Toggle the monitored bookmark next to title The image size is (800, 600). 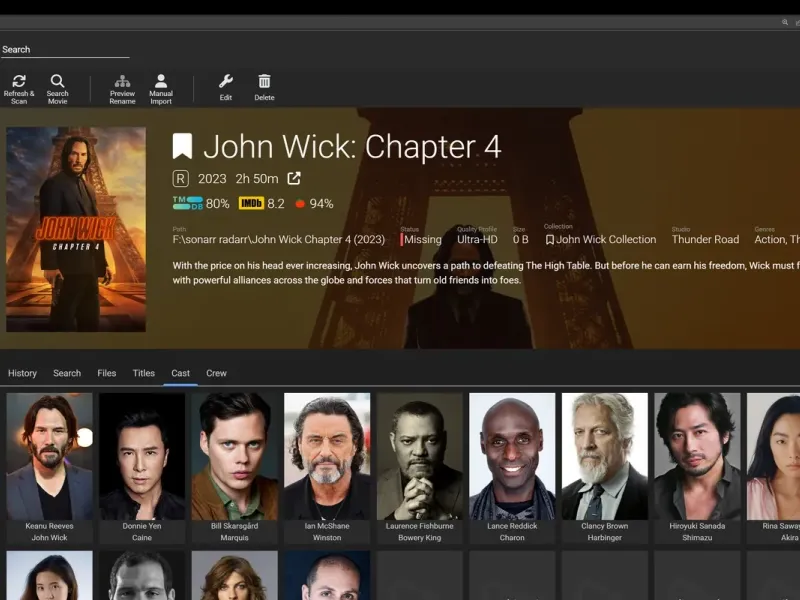tap(182, 146)
